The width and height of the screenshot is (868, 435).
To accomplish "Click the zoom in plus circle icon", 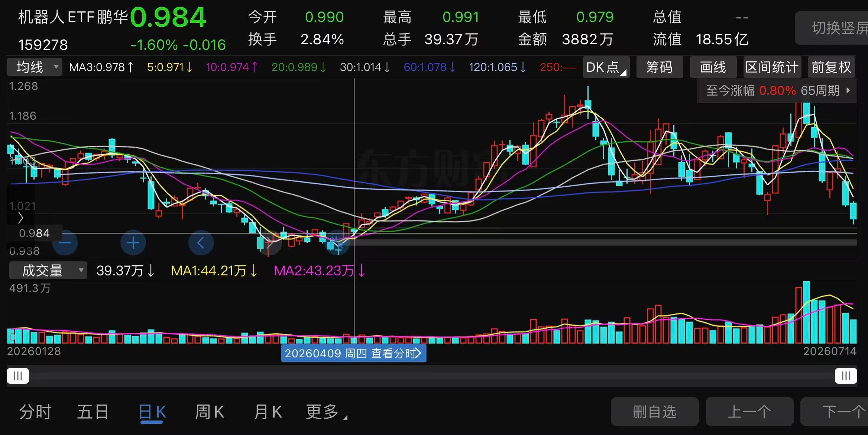I will tap(133, 243).
